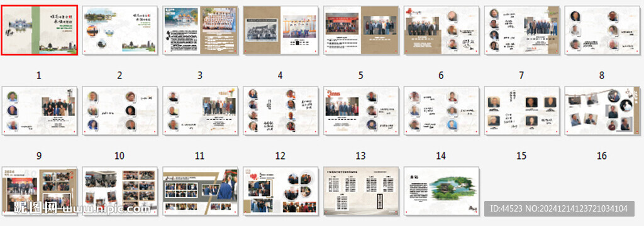Choose slide 5 with two group photos

361,30
